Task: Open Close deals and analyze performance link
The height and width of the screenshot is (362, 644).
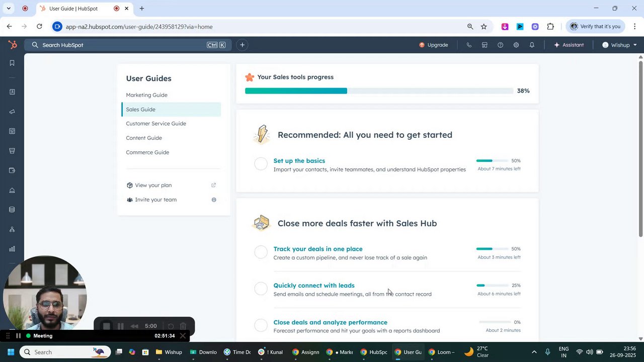Action: point(330,322)
